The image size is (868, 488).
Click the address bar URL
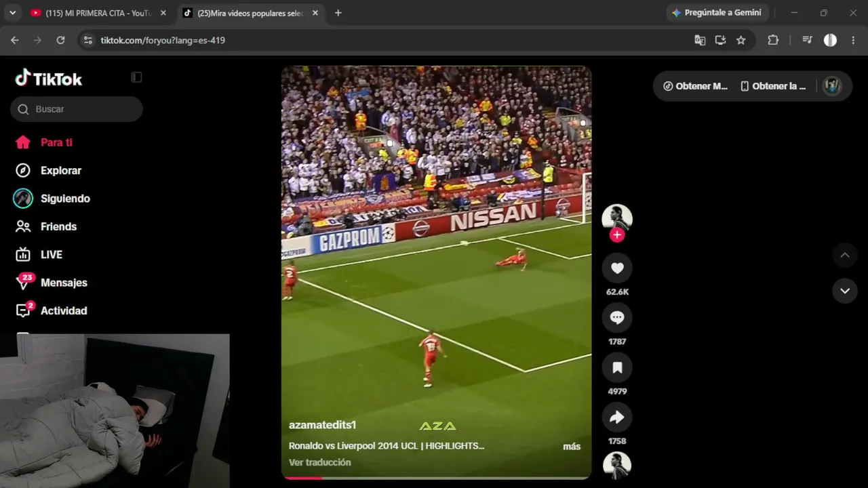tap(163, 40)
